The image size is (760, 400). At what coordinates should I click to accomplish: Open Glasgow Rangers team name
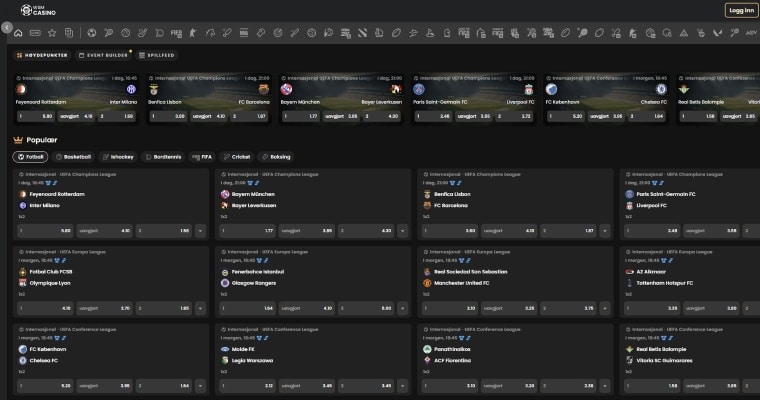coord(253,283)
